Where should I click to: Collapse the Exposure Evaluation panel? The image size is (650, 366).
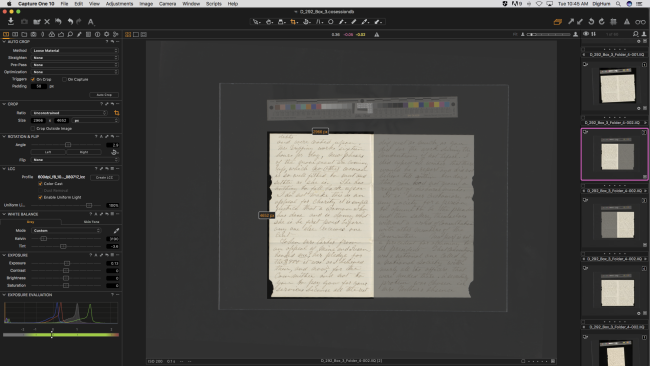4,295
